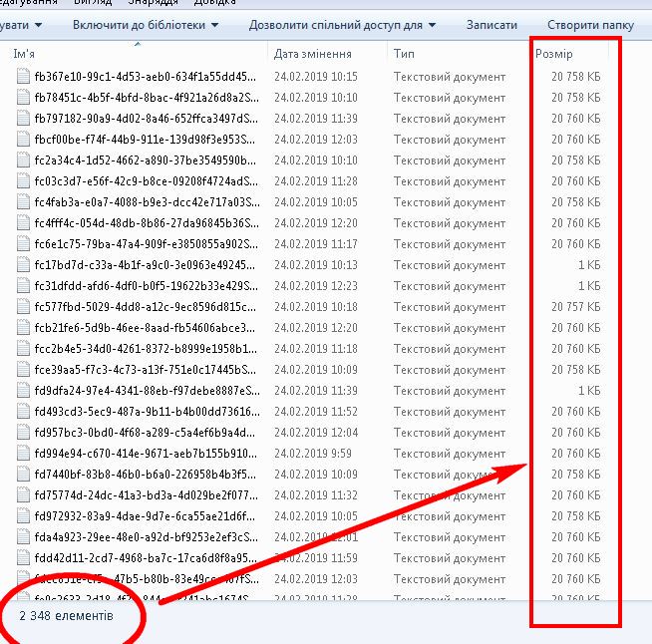652x644 pixels.
Task: Select file icon of fd75774d-24dc row
Action: (x=23, y=495)
